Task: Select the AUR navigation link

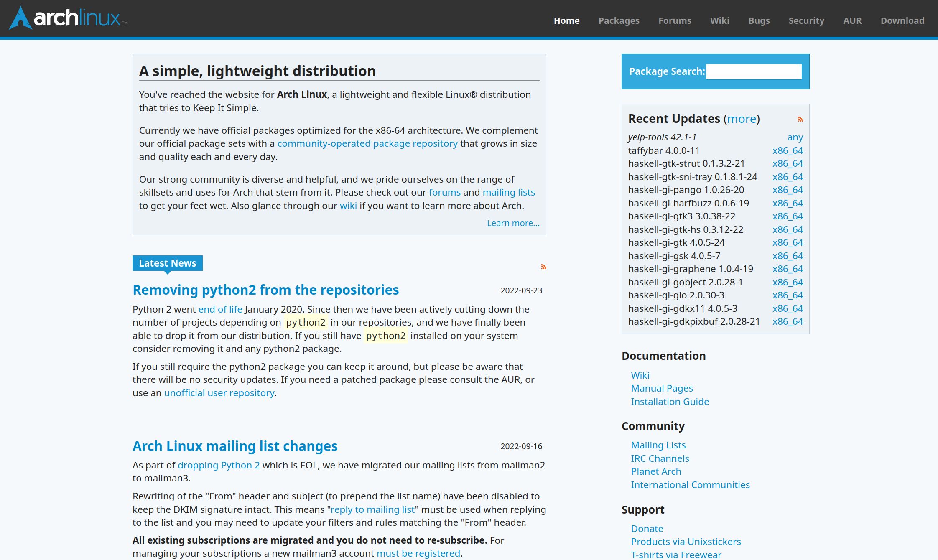Action: coord(853,20)
